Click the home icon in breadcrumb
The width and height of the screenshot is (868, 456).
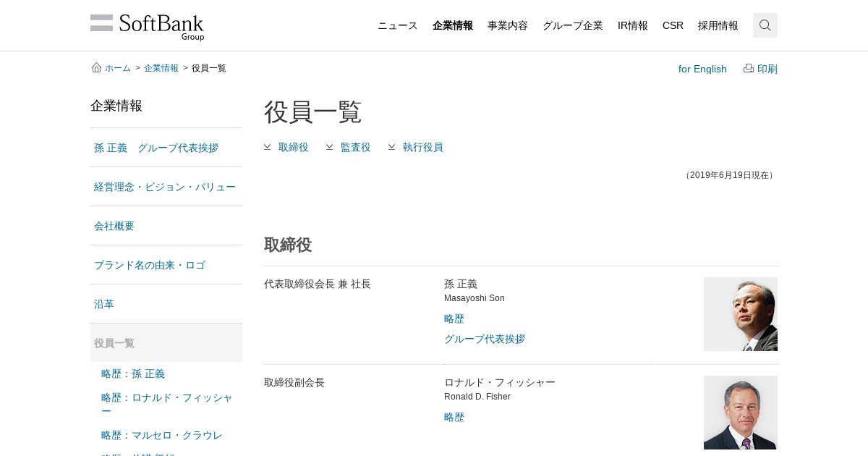pos(96,67)
